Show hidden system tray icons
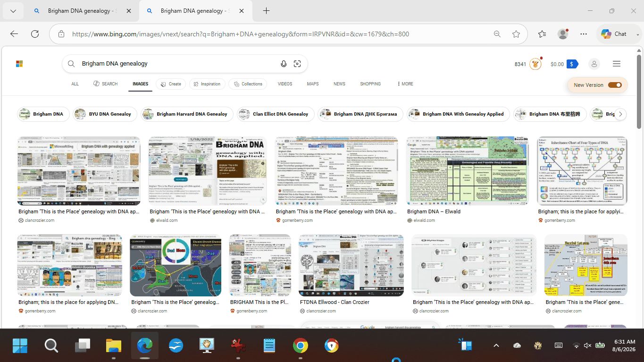Image resolution: width=644 pixels, height=362 pixels. [496, 346]
